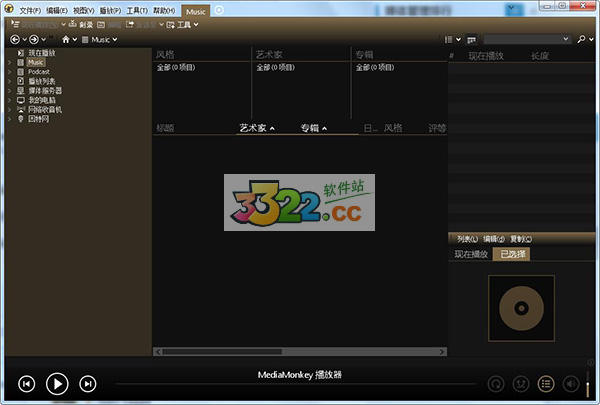Open the 文件(F) menu
Screen dimensions: 600x405
pyautogui.click(x=30, y=9)
